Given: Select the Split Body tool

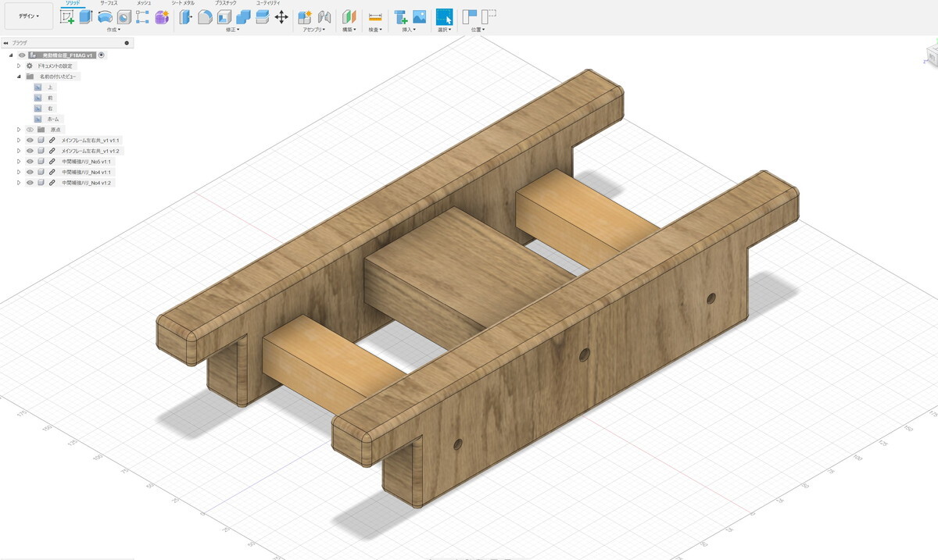Looking at the screenshot, I should click(262, 17).
